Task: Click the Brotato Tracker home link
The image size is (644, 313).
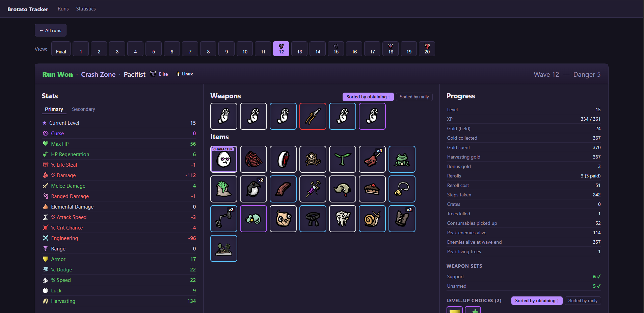Action: pos(28,9)
